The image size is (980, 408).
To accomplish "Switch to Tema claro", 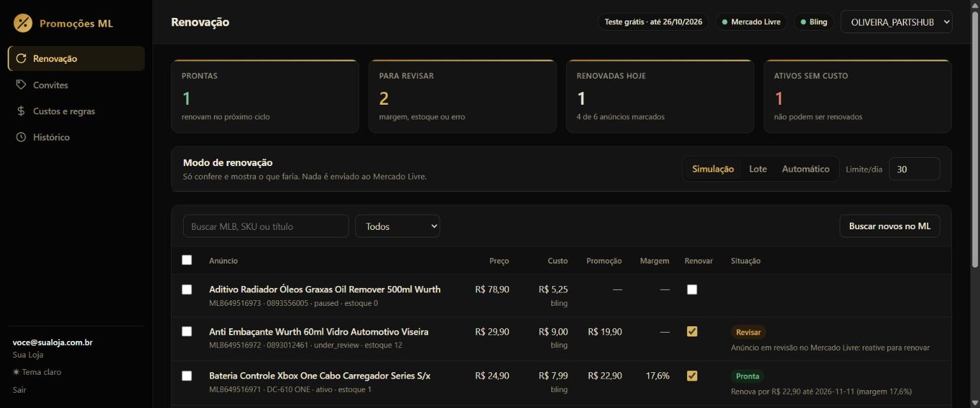I will [37, 372].
